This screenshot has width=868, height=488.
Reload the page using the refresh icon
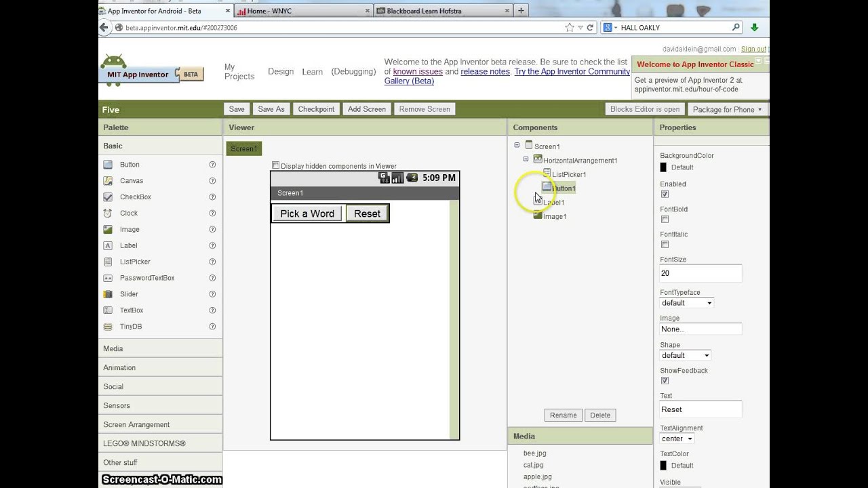click(591, 28)
